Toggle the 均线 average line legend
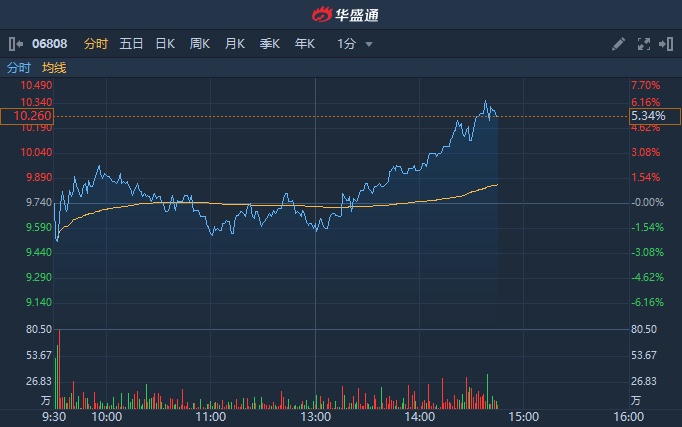The image size is (682, 427). tap(54, 68)
